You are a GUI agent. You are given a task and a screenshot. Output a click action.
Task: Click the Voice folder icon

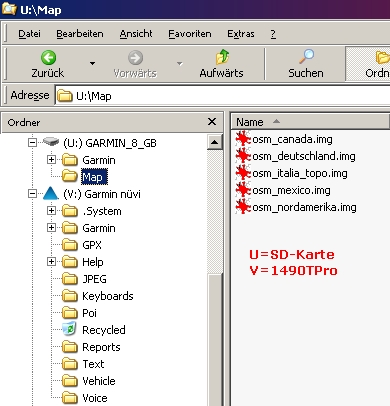(x=70, y=398)
